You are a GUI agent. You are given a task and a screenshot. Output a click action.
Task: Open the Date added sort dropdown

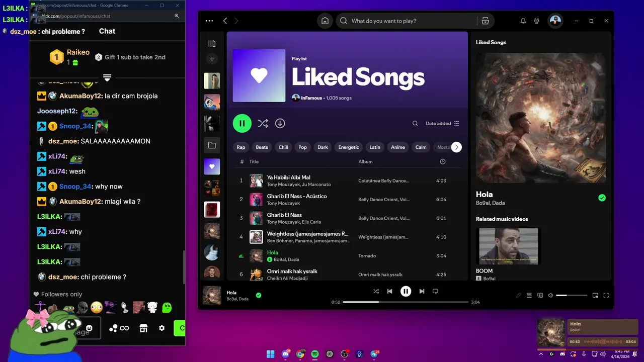442,123
